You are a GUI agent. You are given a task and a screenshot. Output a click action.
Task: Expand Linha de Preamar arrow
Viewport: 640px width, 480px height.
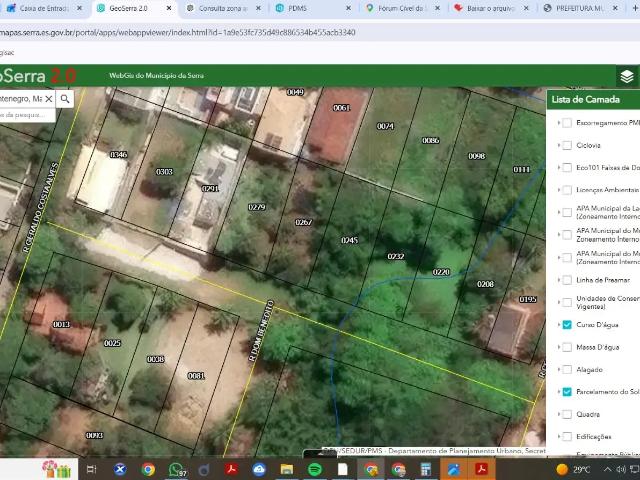[558, 280]
